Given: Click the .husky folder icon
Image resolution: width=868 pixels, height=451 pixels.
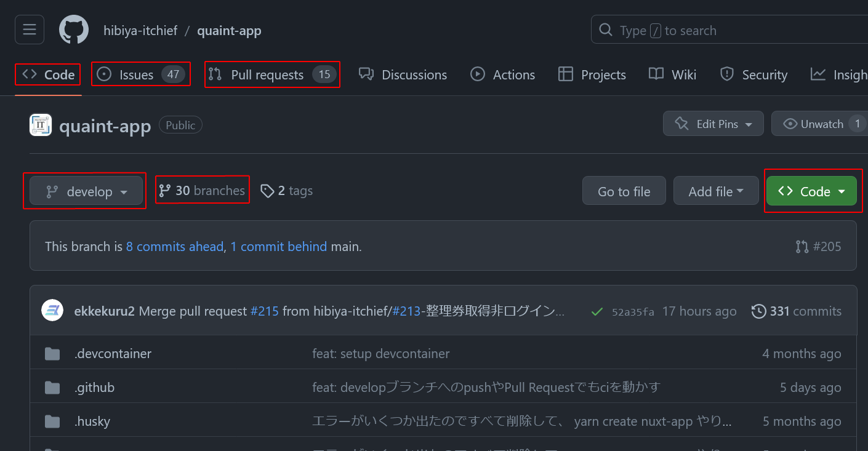Looking at the screenshot, I should coord(52,421).
